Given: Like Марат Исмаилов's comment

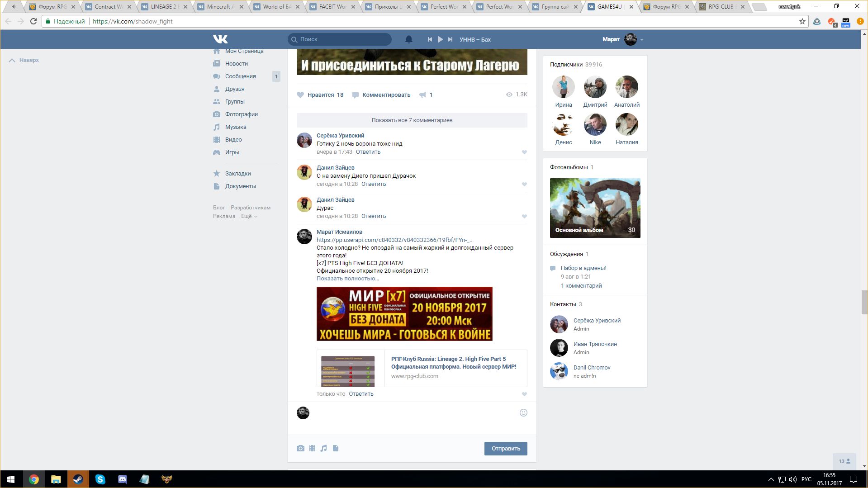Looking at the screenshot, I should click(x=524, y=394).
